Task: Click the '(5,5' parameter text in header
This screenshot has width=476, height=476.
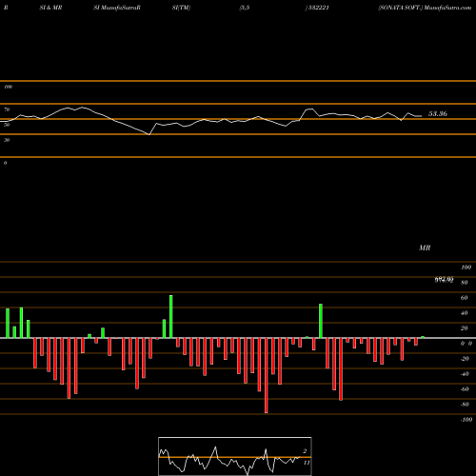Action: point(244,8)
